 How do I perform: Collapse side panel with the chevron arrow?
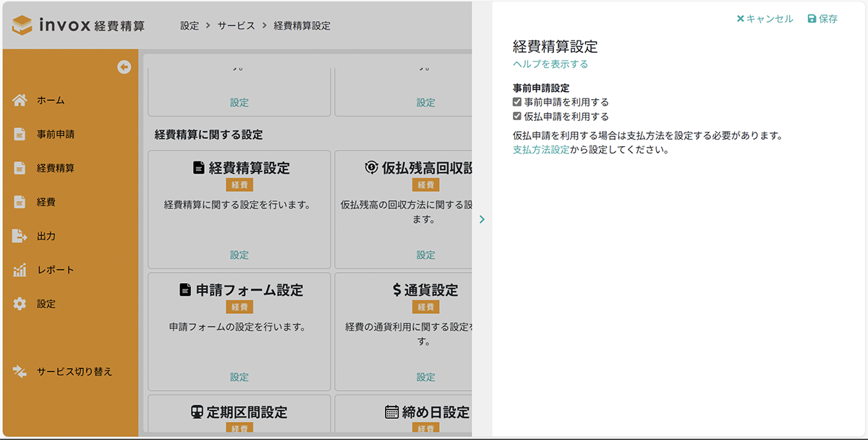tap(482, 219)
